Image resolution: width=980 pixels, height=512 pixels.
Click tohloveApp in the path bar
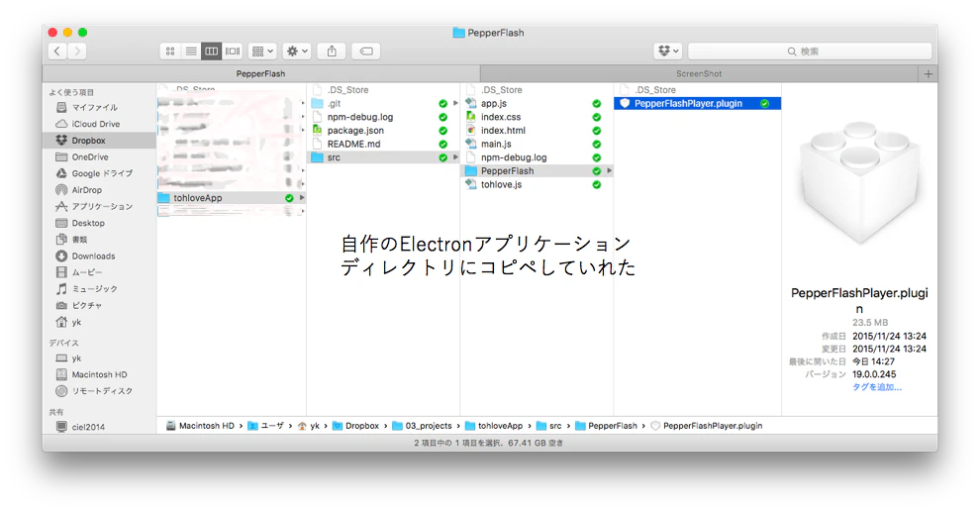494,426
